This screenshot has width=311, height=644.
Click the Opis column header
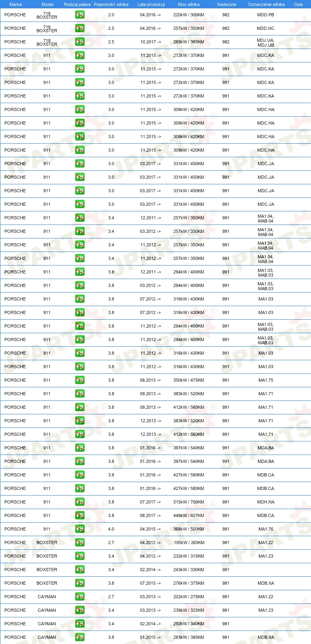pos(298,4)
